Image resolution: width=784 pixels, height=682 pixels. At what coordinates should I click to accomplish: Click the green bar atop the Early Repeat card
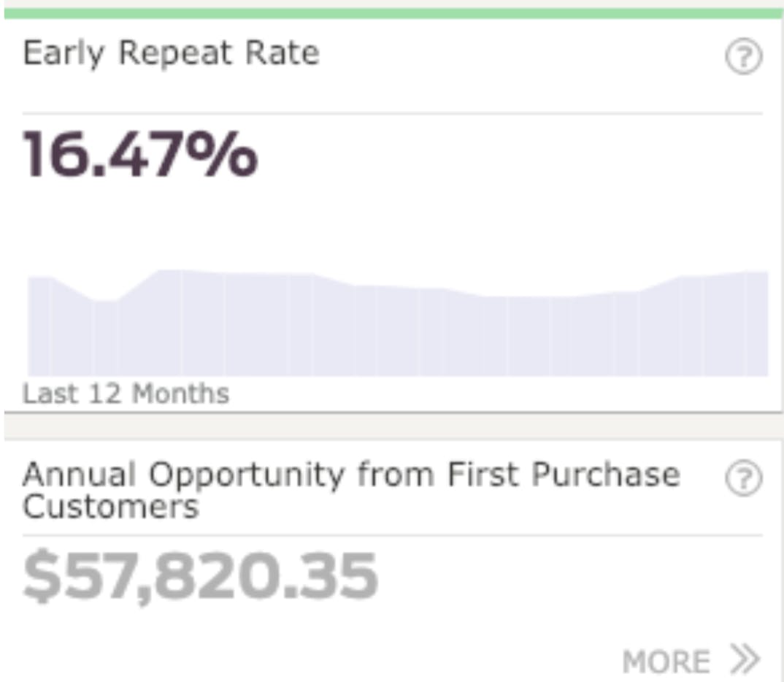pyautogui.click(x=392, y=13)
